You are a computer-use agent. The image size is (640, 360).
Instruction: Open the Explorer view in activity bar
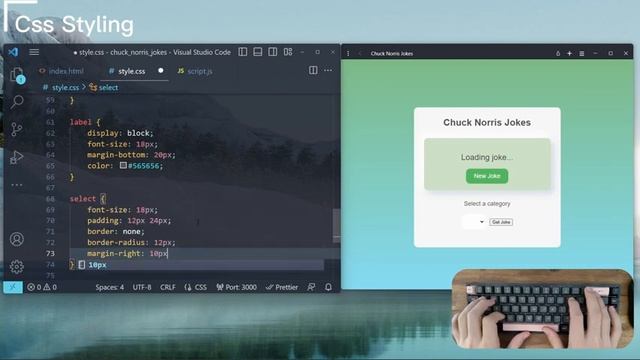[x=17, y=75]
